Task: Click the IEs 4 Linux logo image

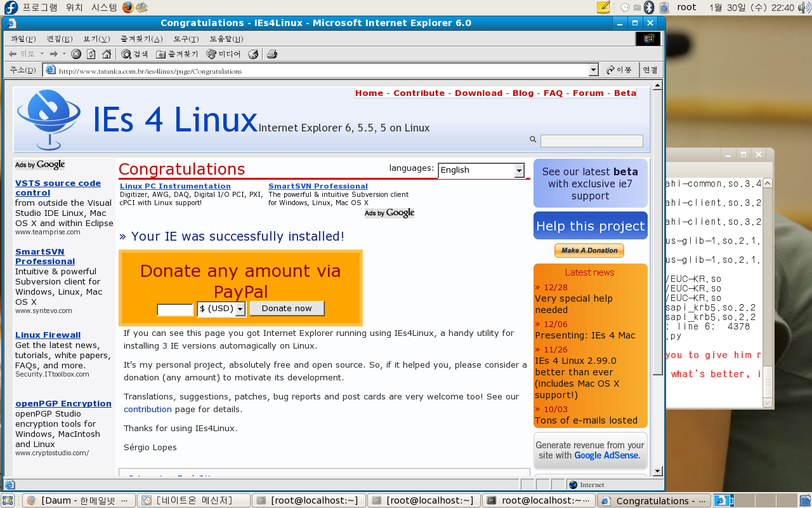Action: click(48, 119)
